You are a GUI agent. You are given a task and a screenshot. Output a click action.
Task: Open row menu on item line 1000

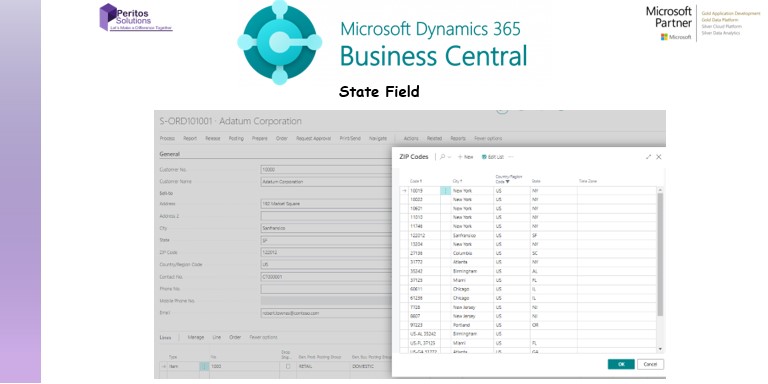pyautogui.click(x=204, y=366)
